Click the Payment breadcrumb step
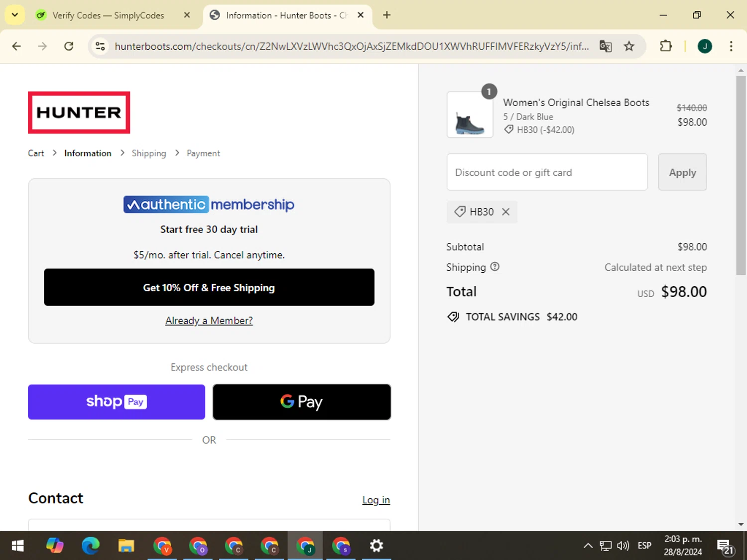Viewport: 747px width, 560px height. tap(203, 153)
